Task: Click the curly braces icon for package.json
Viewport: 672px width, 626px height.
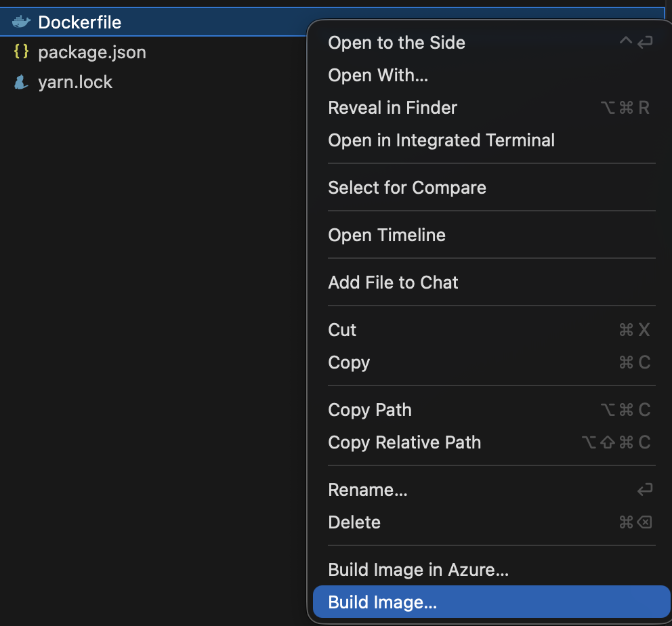Action: [21, 52]
